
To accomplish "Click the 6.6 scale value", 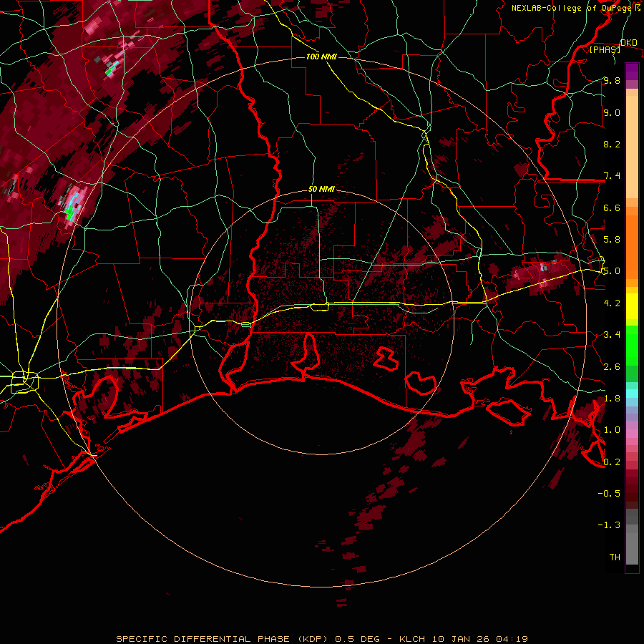I will click(x=612, y=208).
